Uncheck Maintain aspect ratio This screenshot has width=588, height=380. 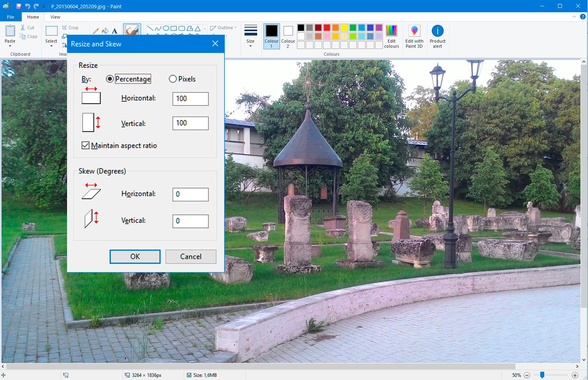85,145
